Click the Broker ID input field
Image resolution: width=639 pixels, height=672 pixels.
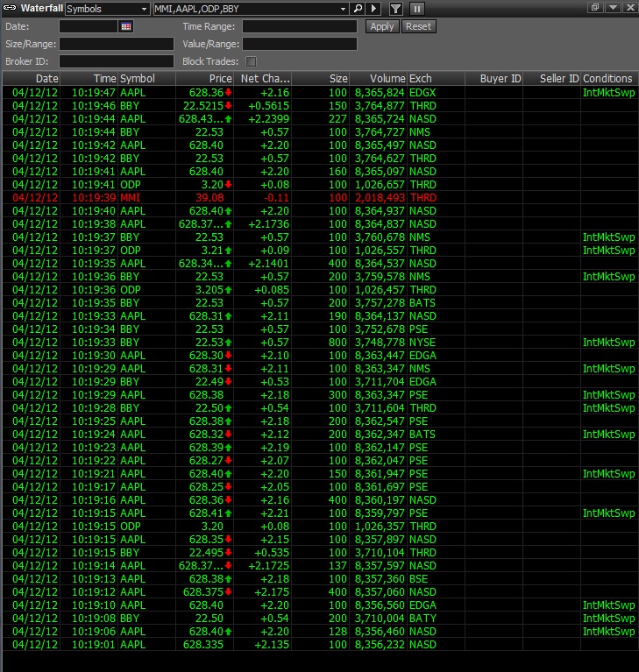tap(117, 61)
